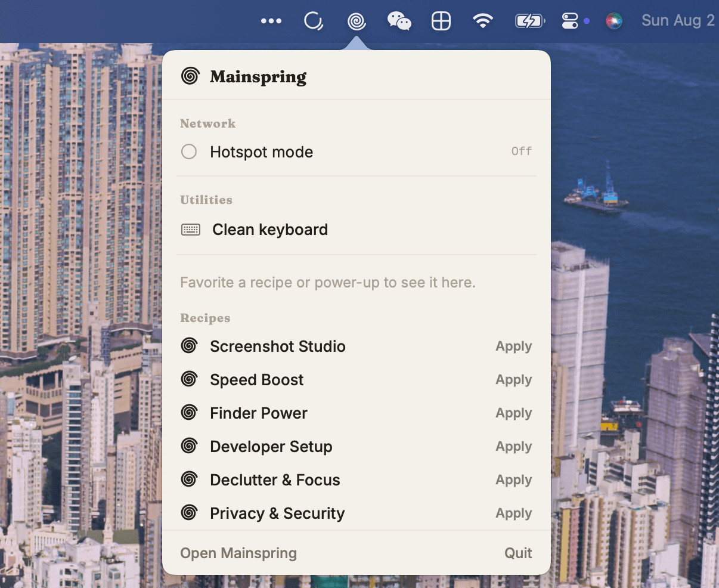719x588 pixels.
Task: Select the Finder Power recipe name
Action: tap(259, 413)
